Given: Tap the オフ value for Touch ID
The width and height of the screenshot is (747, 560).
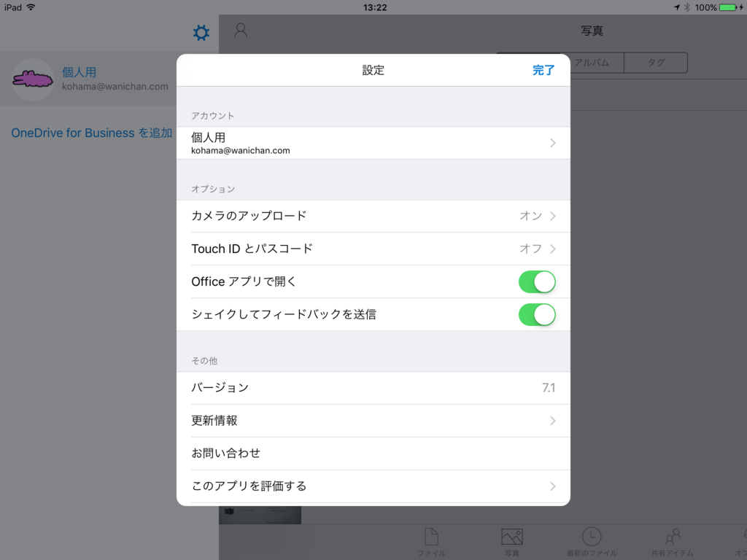Looking at the screenshot, I should coord(531,249).
